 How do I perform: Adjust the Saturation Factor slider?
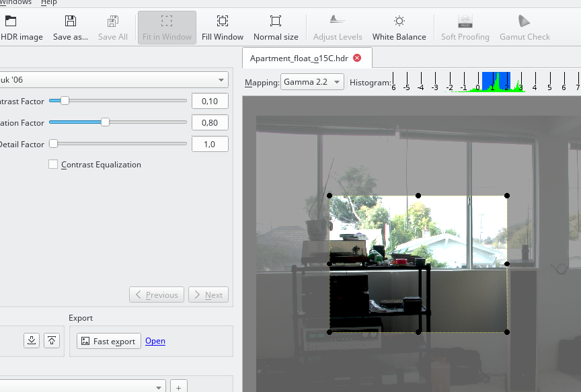(x=118, y=122)
